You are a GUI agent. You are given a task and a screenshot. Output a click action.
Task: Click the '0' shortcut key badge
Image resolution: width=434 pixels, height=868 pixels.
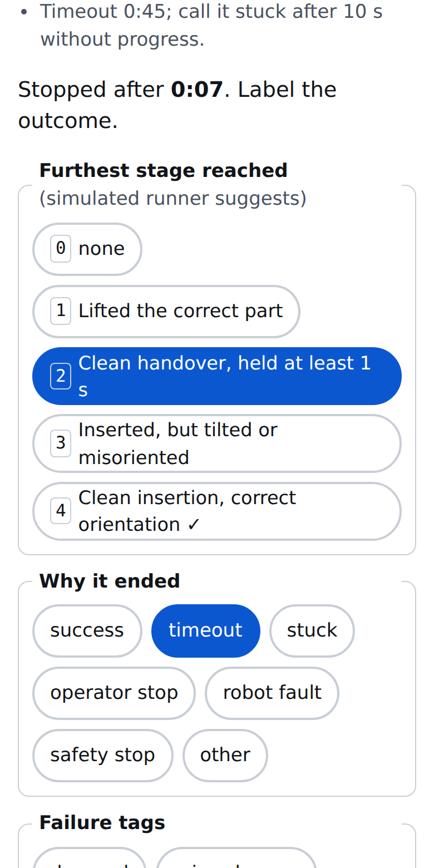(x=61, y=249)
